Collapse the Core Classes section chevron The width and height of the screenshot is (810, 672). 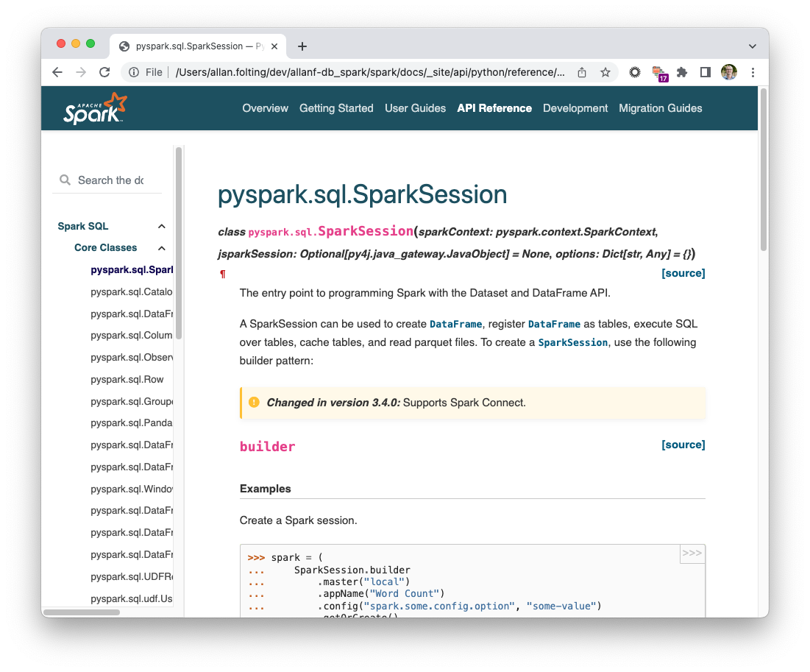[162, 248]
